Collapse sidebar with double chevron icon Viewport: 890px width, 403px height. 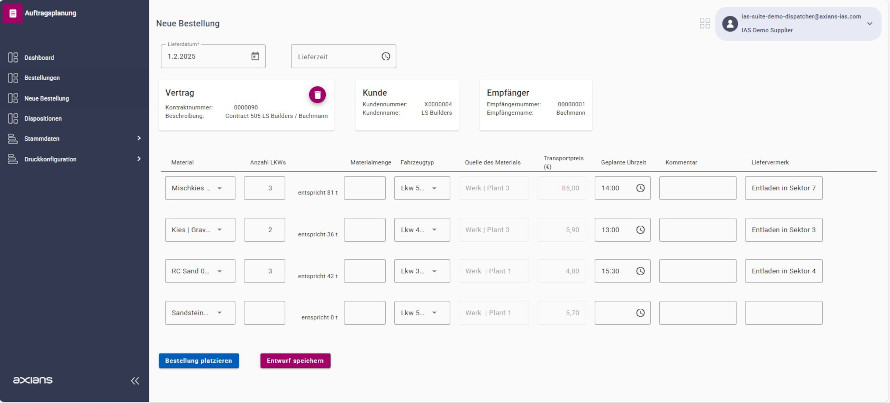(135, 380)
